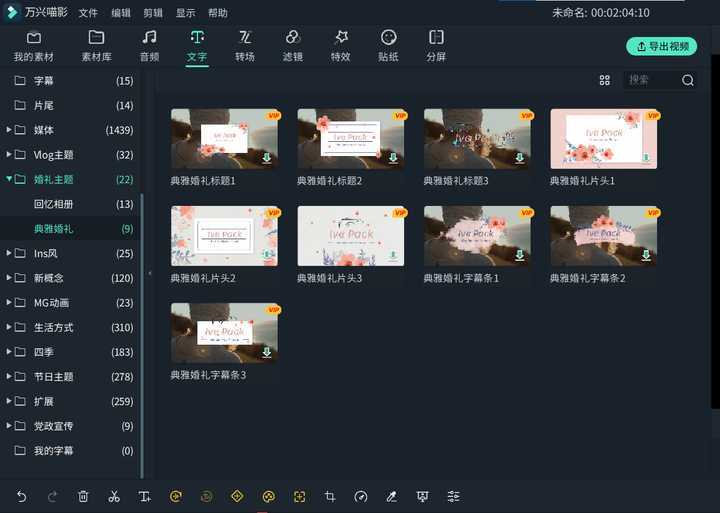Click the sliders adjustment icon
720x513 pixels.
(453, 496)
